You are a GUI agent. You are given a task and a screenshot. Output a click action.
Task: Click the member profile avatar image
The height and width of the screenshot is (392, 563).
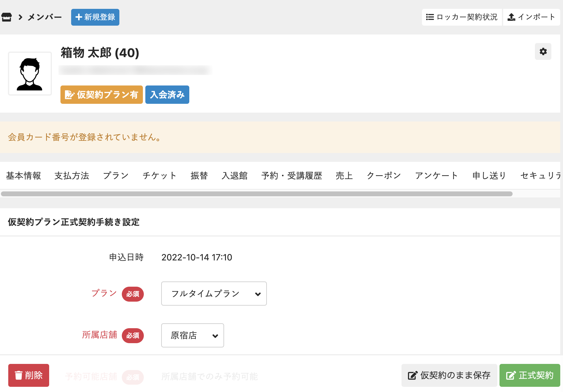click(30, 74)
